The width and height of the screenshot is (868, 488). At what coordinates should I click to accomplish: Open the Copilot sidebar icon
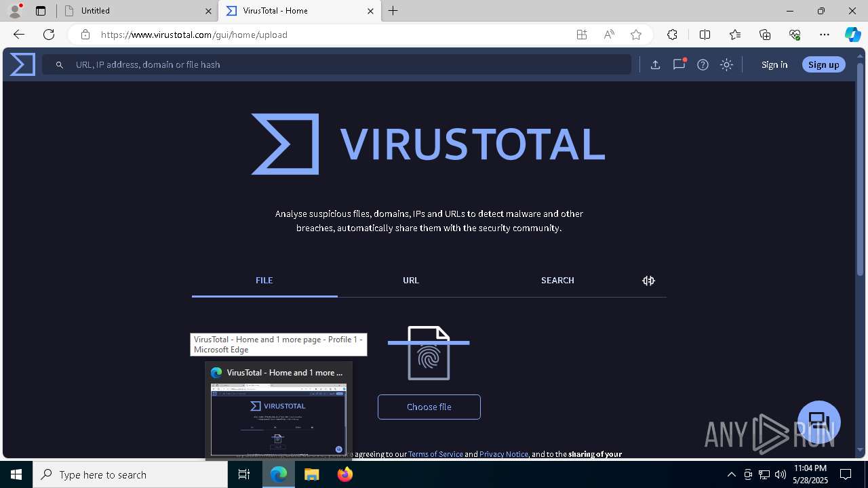(852, 35)
